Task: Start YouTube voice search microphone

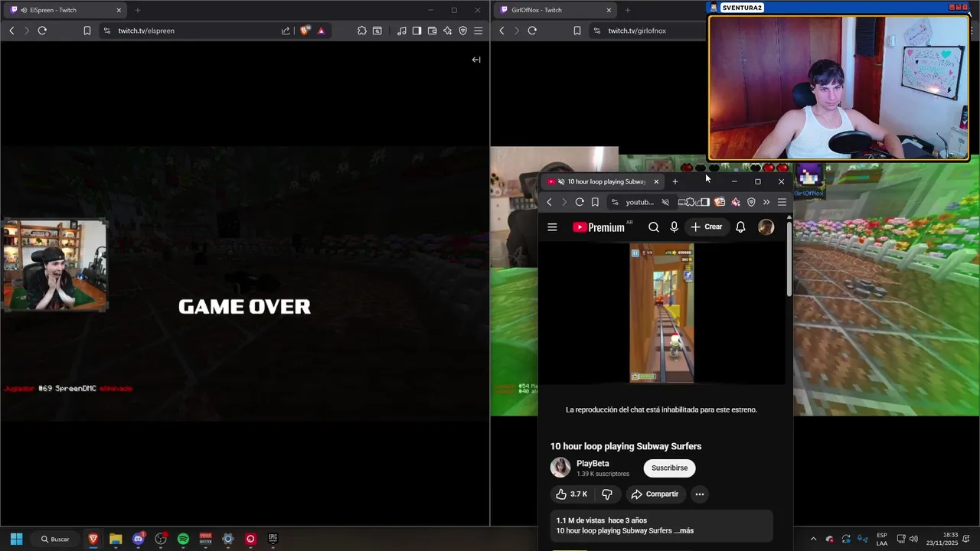Action: click(675, 227)
